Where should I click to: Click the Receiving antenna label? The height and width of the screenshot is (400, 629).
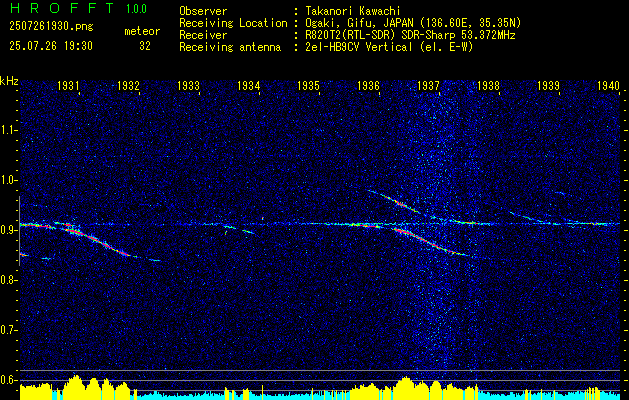(x=230, y=47)
